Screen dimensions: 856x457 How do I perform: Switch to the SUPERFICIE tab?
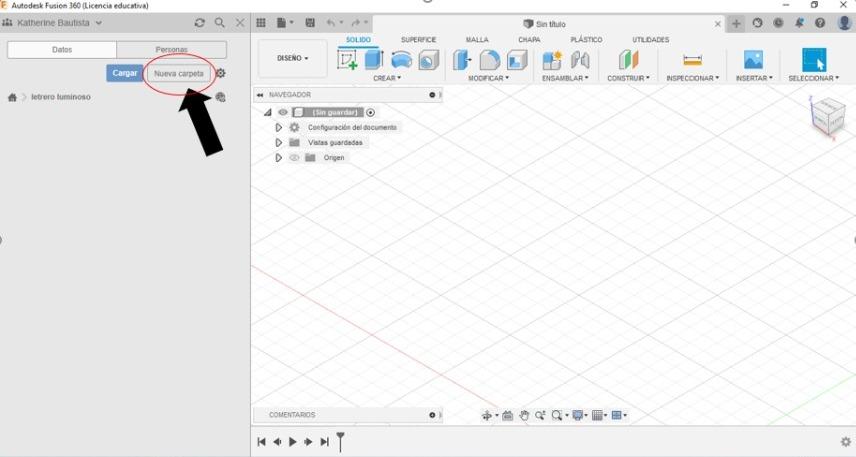click(x=418, y=40)
